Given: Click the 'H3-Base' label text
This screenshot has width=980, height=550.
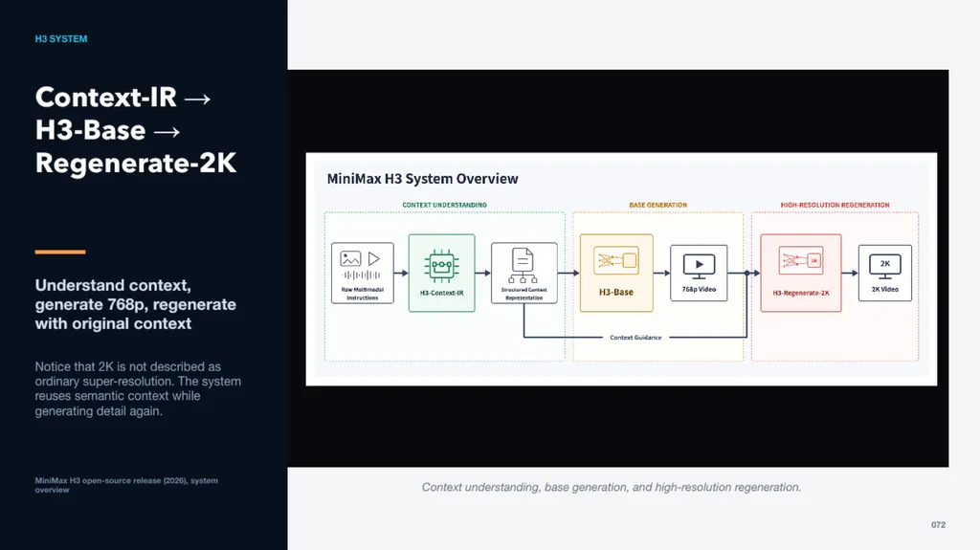Looking at the screenshot, I should (x=616, y=292).
